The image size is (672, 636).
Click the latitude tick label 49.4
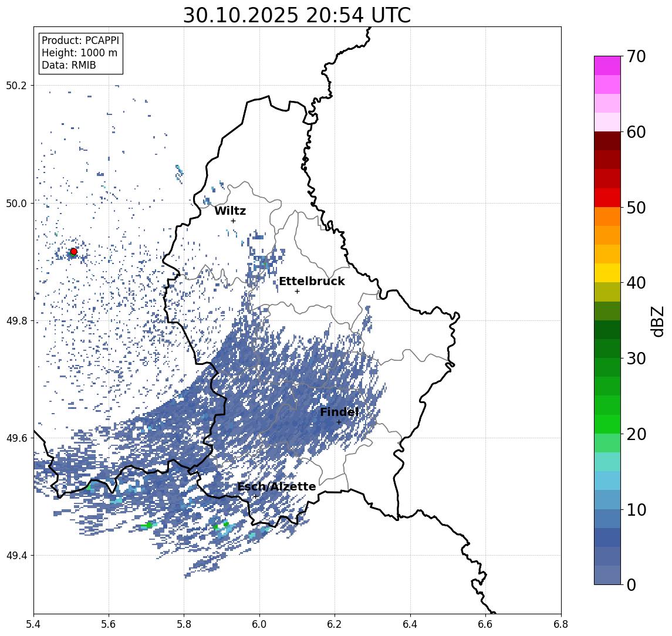click(16, 556)
